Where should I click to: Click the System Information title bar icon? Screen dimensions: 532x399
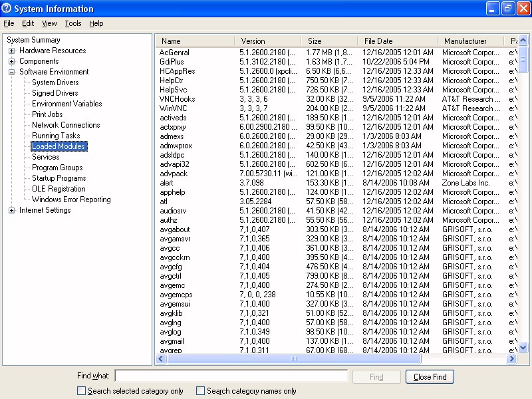pos(7,9)
